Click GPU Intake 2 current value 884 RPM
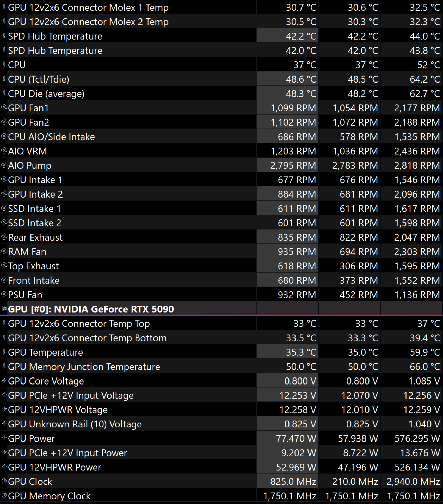 [297, 194]
